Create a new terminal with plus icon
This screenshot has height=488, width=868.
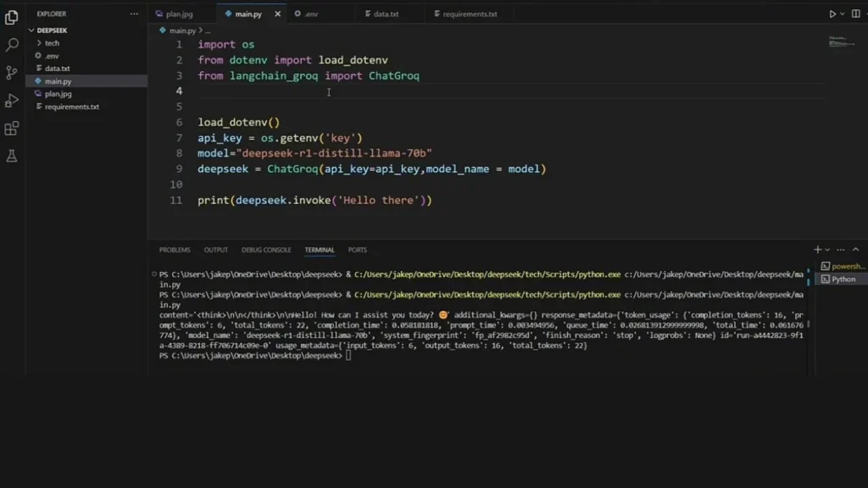point(817,250)
